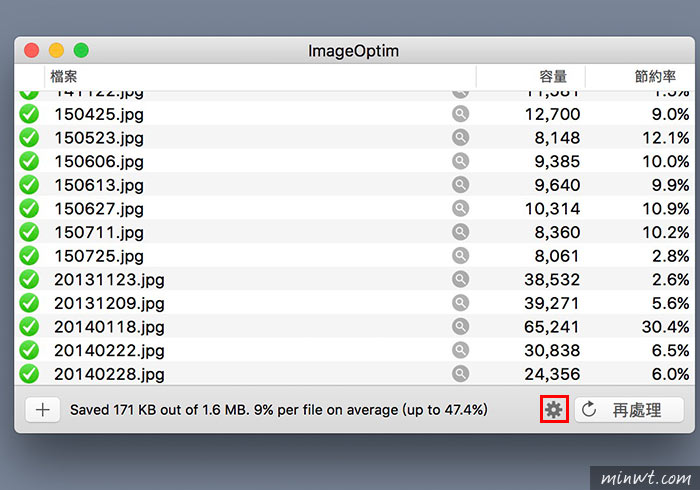
Task: Click savings value 6.5%
Action: tap(671, 351)
